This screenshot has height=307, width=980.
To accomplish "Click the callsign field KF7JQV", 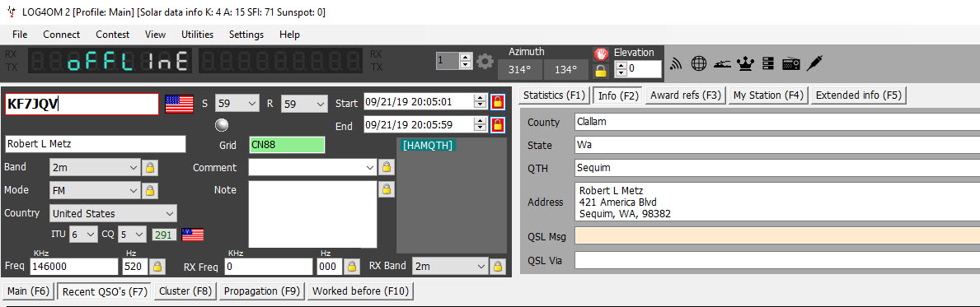I will pyautogui.click(x=82, y=105).
